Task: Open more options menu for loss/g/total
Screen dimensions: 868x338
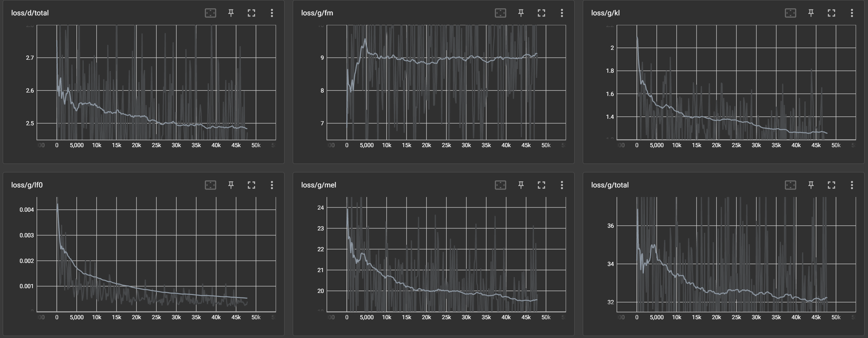Action: point(852,185)
